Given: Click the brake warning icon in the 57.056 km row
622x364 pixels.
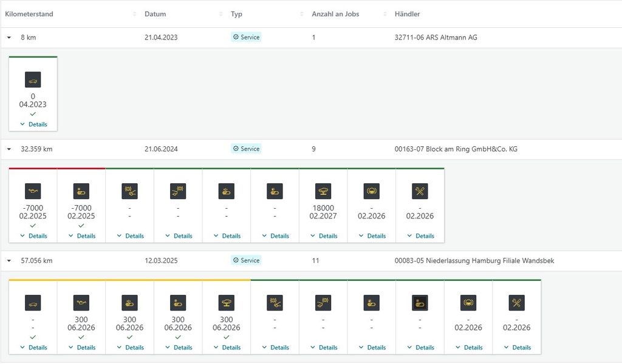Looking at the screenshot, I should [468, 303].
